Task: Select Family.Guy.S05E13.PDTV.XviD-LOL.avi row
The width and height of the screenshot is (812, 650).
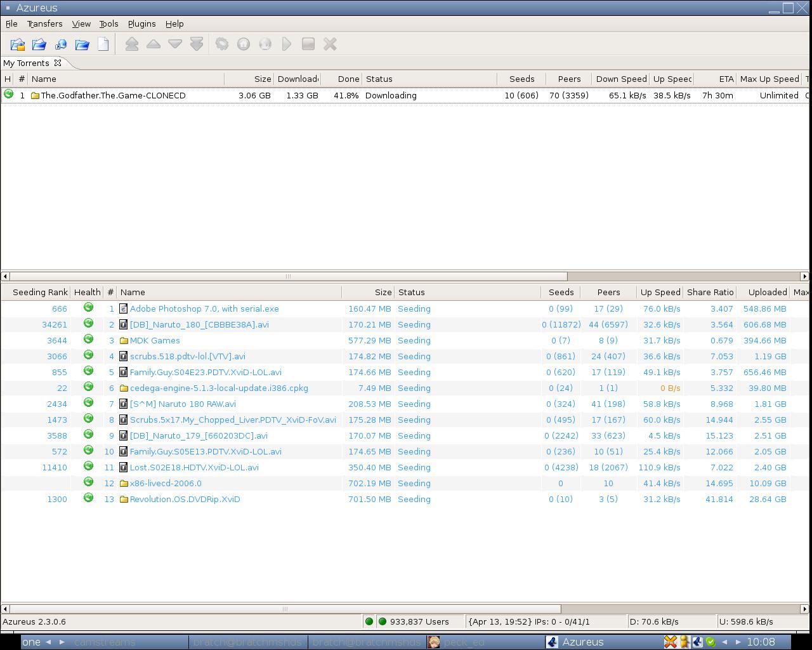Action: [405, 451]
